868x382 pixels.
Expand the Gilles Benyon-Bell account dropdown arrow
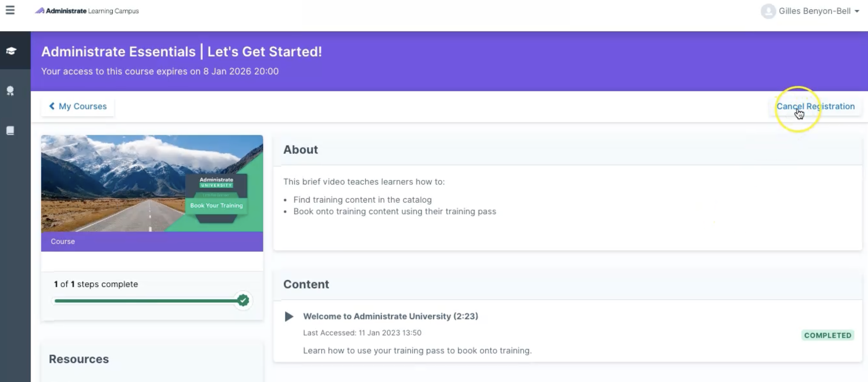[857, 11]
